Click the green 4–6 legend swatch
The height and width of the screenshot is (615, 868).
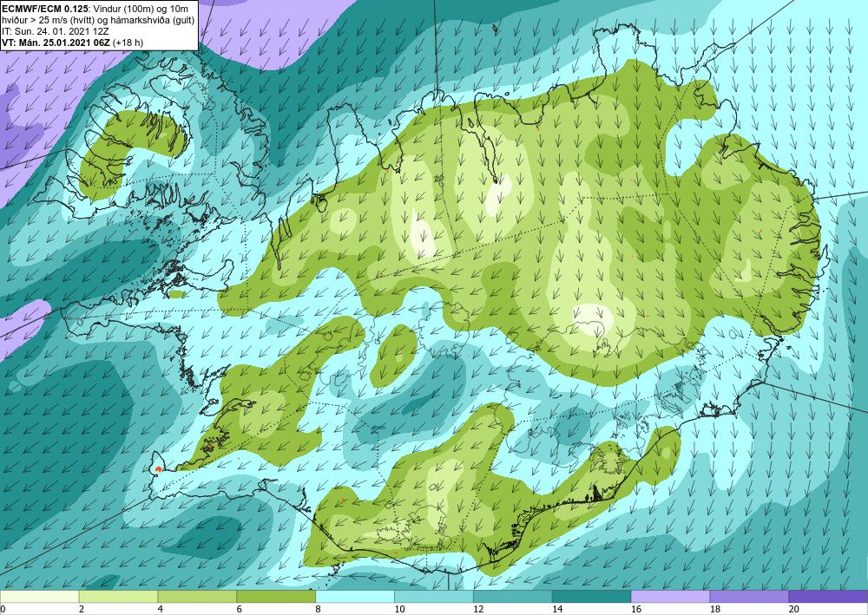(197, 597)
